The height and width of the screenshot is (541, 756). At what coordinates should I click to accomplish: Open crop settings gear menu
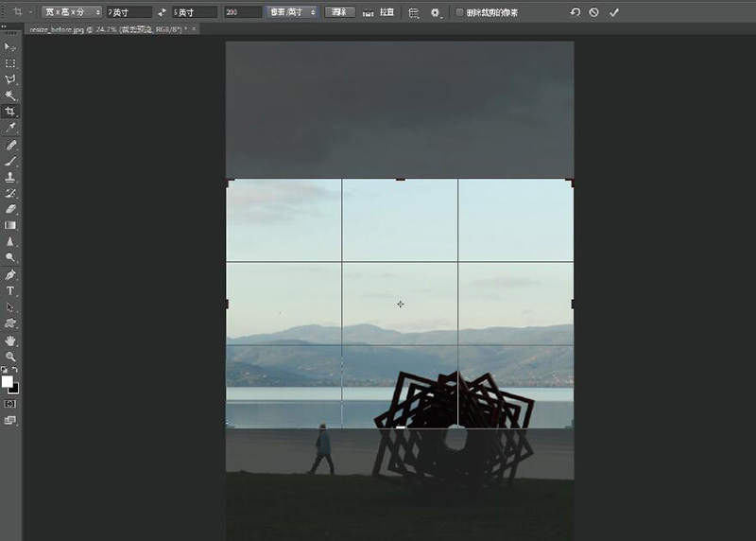(436, 13)
